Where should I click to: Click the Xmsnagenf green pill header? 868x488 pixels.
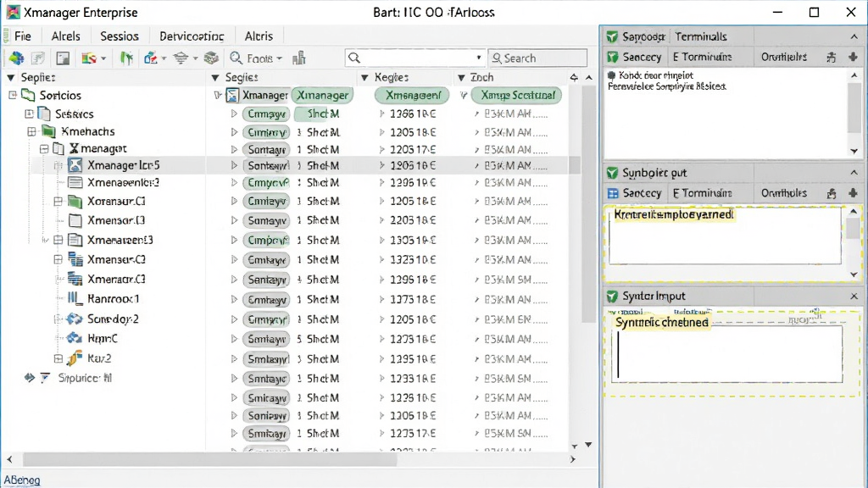pyautogui.click(x=413, y=95)
